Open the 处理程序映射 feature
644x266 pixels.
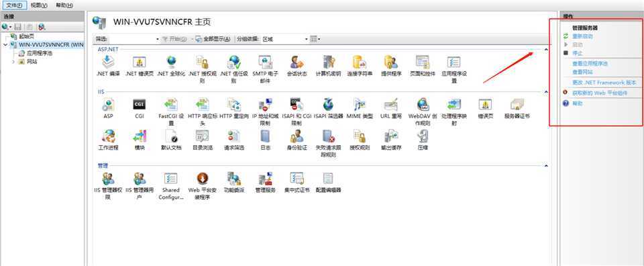454,112
